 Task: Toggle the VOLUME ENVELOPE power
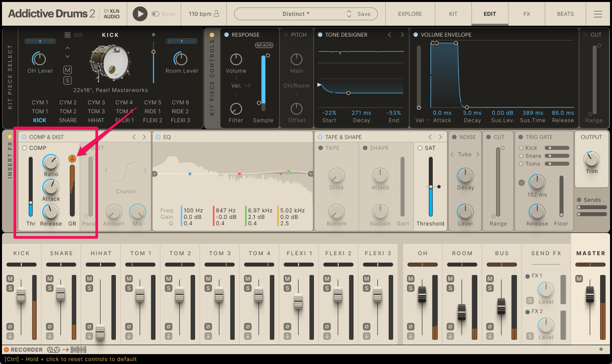pos(416,35)
